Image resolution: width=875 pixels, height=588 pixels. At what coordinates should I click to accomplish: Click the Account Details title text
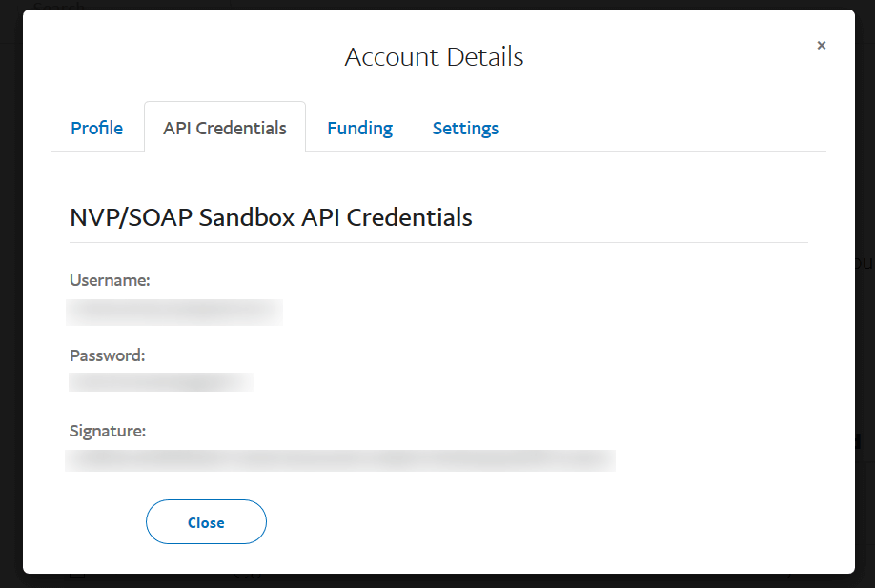[434, 57]
